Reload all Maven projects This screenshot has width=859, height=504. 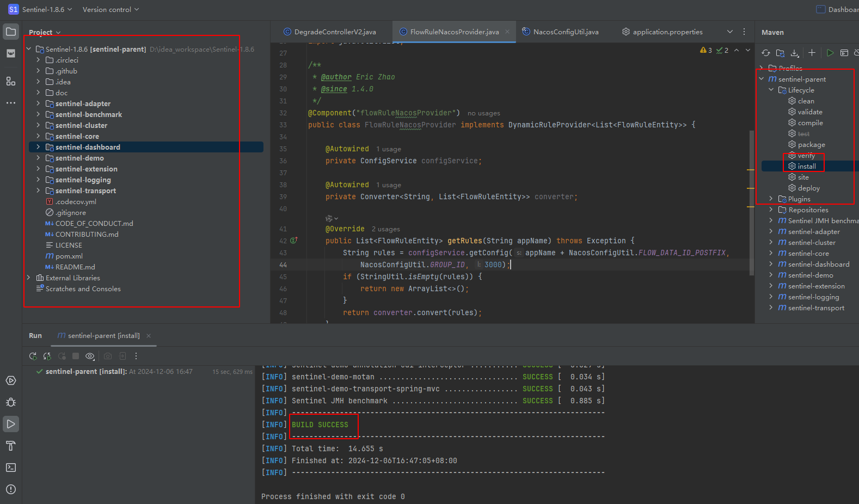click(766, 53)
